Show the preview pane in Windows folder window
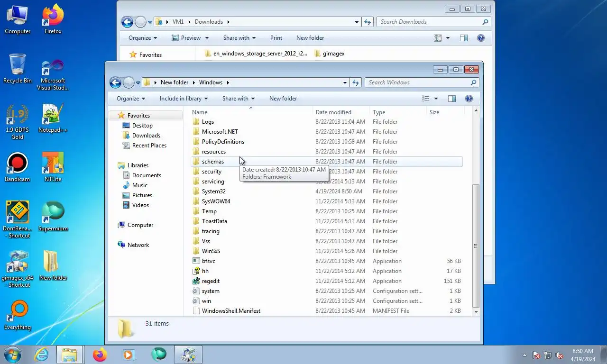This screenshot has width=607, height=364. point(452,99)
